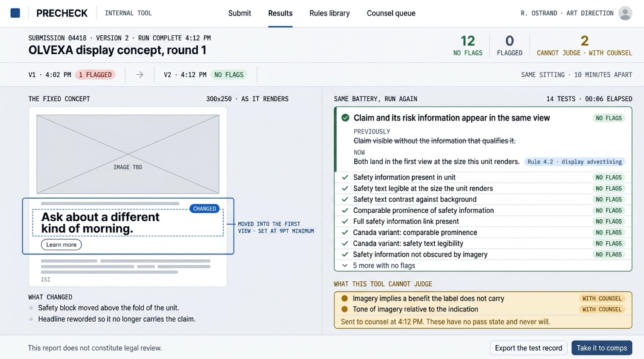
Task: Click the title 'OLVEXA display concept, round 1'
Action: 117,50
